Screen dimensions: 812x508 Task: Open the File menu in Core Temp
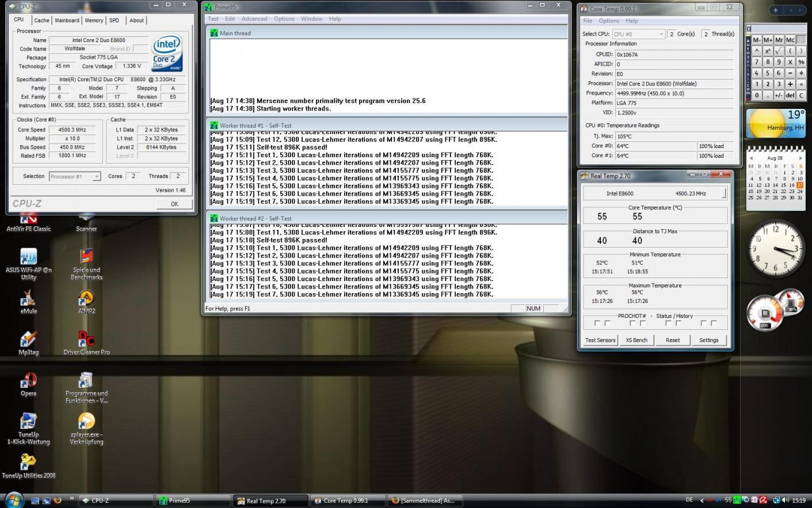pos(588,21)
